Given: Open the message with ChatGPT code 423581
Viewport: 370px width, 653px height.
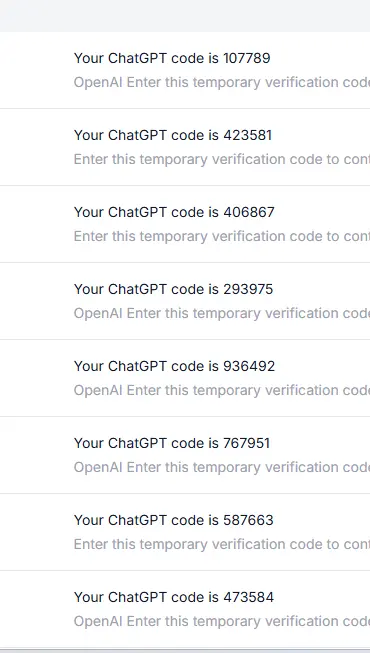Looking at the screenshot, I should coord(185,147).
